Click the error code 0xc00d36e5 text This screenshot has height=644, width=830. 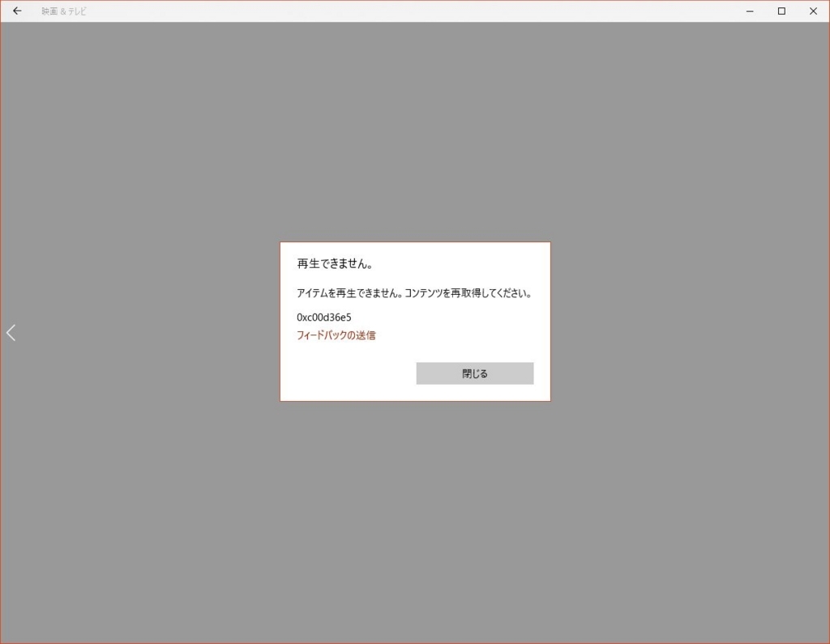point(324,318)
